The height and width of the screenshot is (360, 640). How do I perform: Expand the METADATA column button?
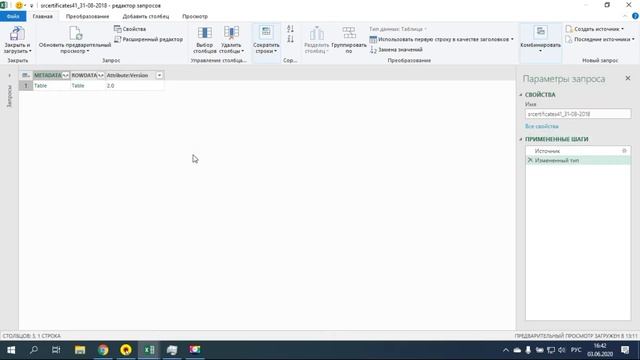point(65,75)
